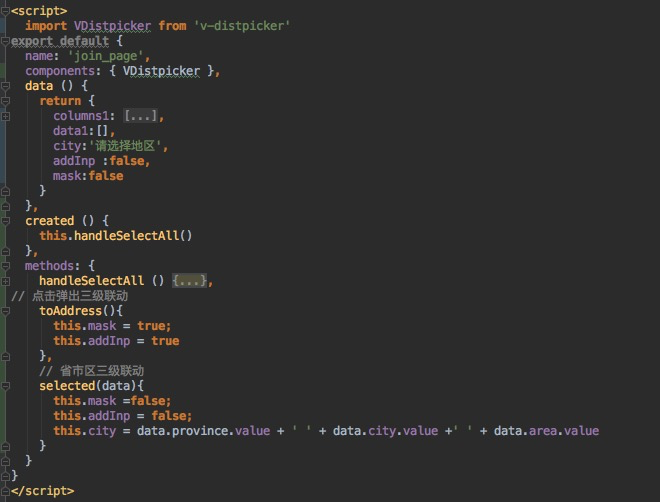Click VDistpicker in the import line
The height and width of the screenshot is (502, 660).
click(x=112, y=26)
